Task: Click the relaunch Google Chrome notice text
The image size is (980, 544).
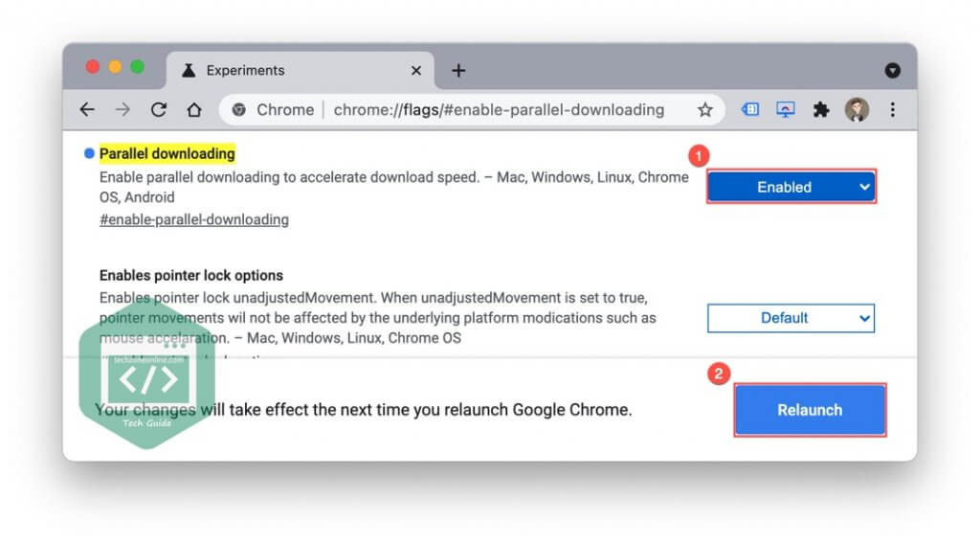Action: [x=363, y=410]
